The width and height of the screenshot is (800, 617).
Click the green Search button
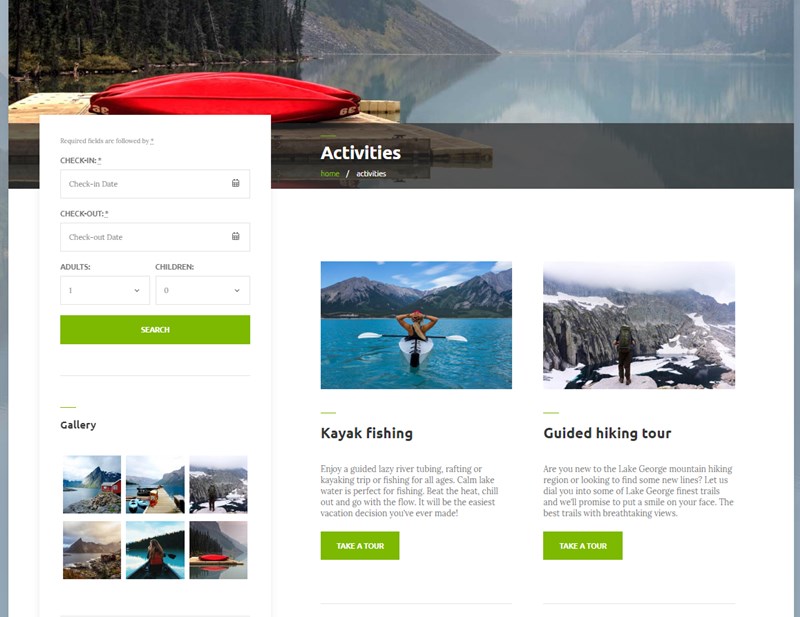(155, 330)
